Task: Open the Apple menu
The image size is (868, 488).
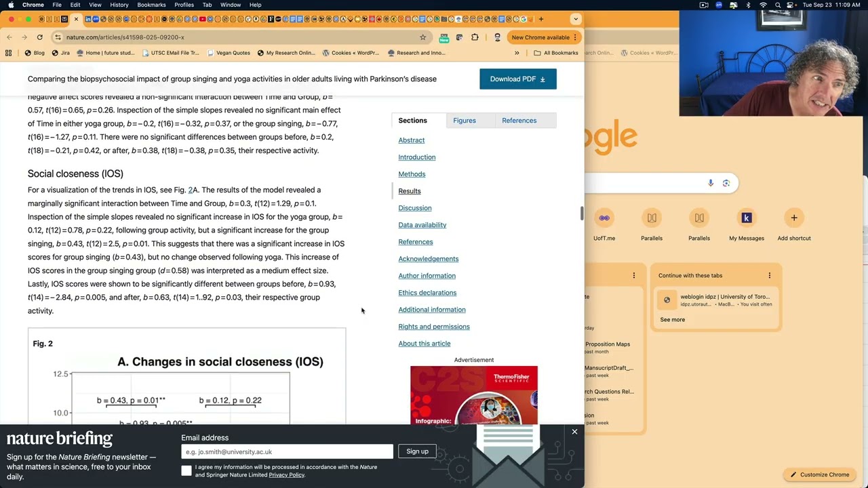Action: 11,5
